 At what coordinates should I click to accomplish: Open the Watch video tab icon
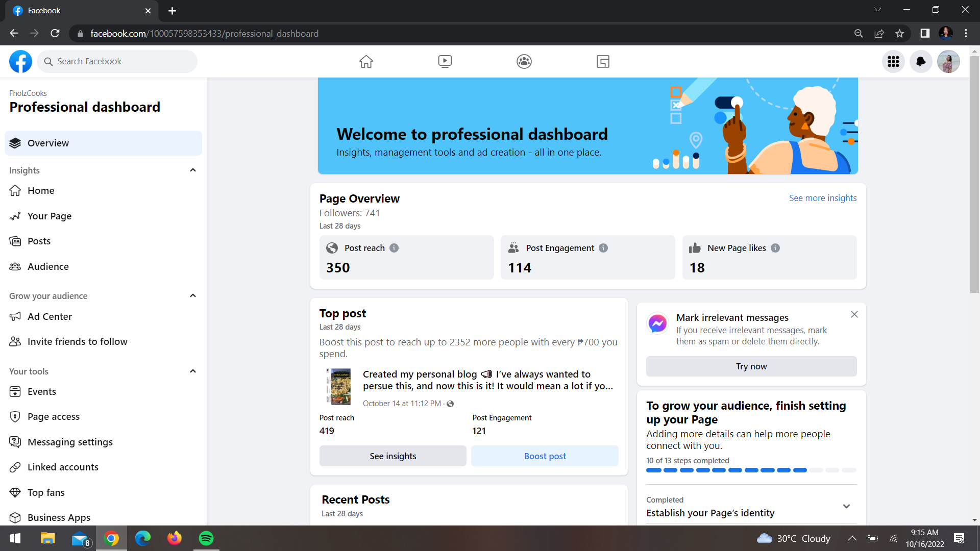[445, 62]
